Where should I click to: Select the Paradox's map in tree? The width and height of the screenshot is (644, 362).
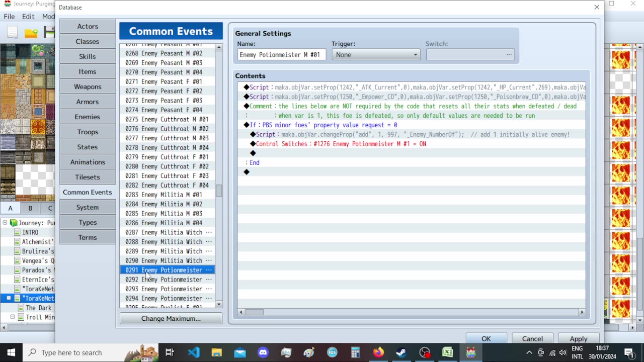pyautogui.click(x=38, y=270)
